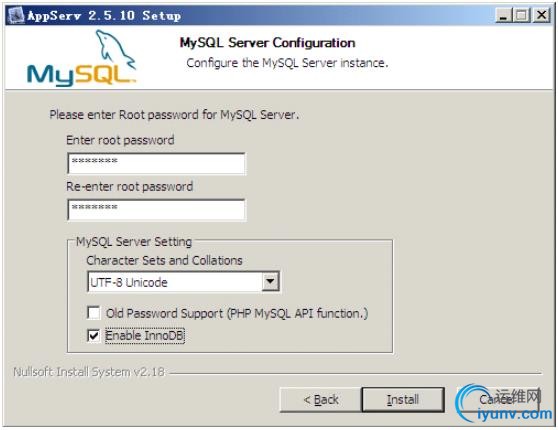Uncheck the Enable InnoDB checkbox

(x=94, y=335)
